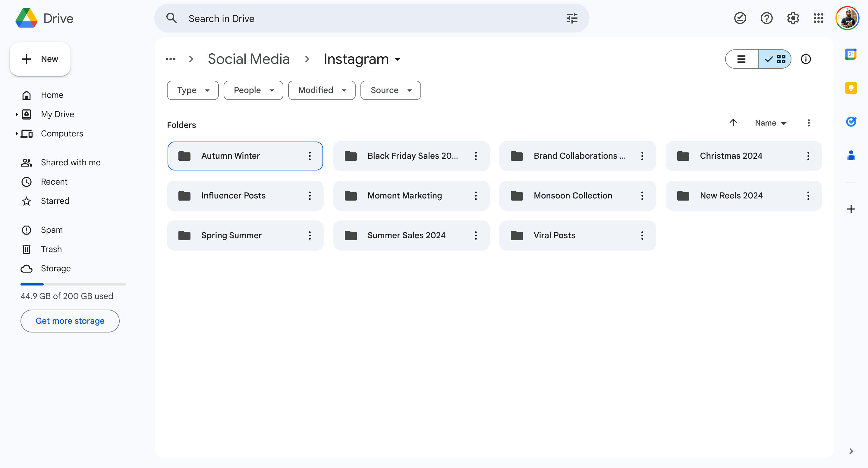
Task: Open more actions for Spring Summer folder
Action: 310,235
